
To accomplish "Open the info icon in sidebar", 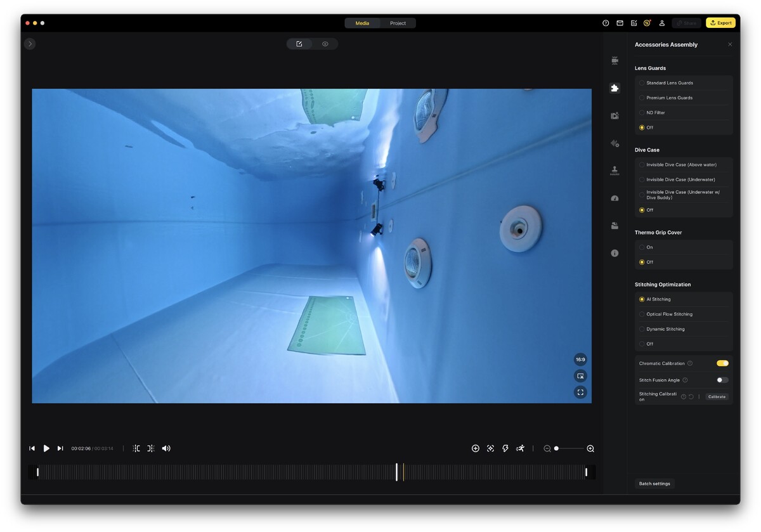I will [x=614, y=253].
